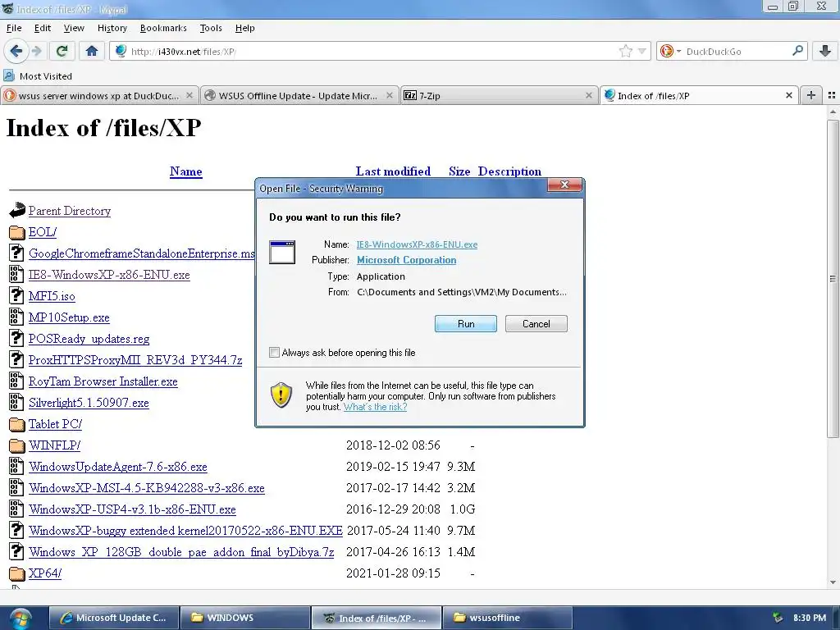Screen dimensions: 840x630
Task: Open the History menu
Action: (112, 28)
